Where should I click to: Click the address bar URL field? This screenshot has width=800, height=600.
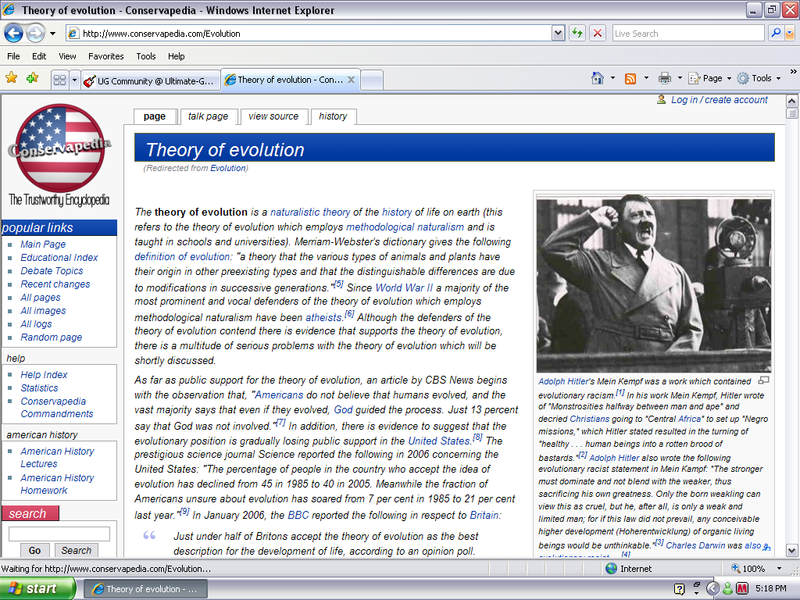coord(309,33)
